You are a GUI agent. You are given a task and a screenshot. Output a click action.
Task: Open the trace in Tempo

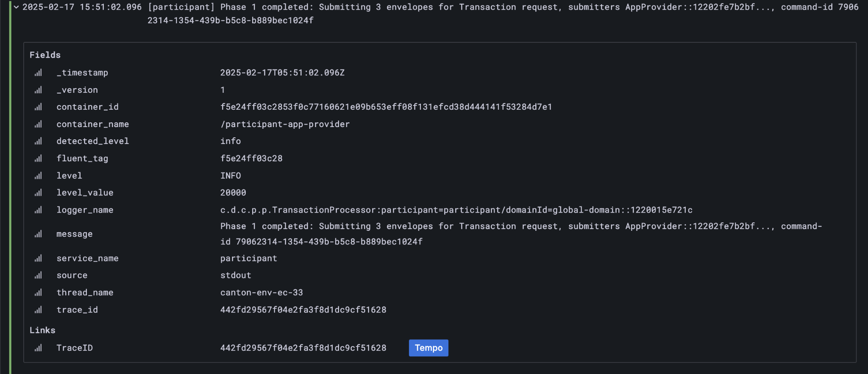point(428,347)
